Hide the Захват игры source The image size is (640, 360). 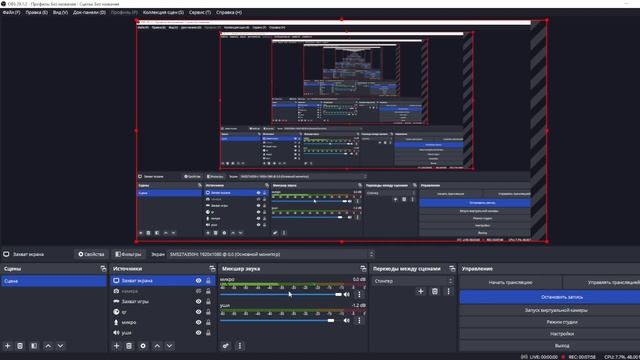pyautogui.click(x=198, y=302)
